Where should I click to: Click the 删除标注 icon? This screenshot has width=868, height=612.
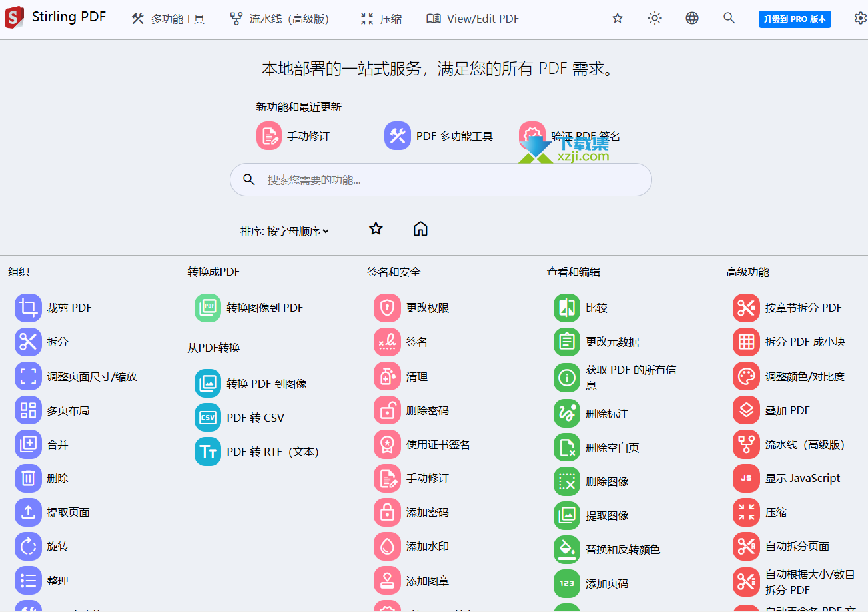click(x=567, y=414)
